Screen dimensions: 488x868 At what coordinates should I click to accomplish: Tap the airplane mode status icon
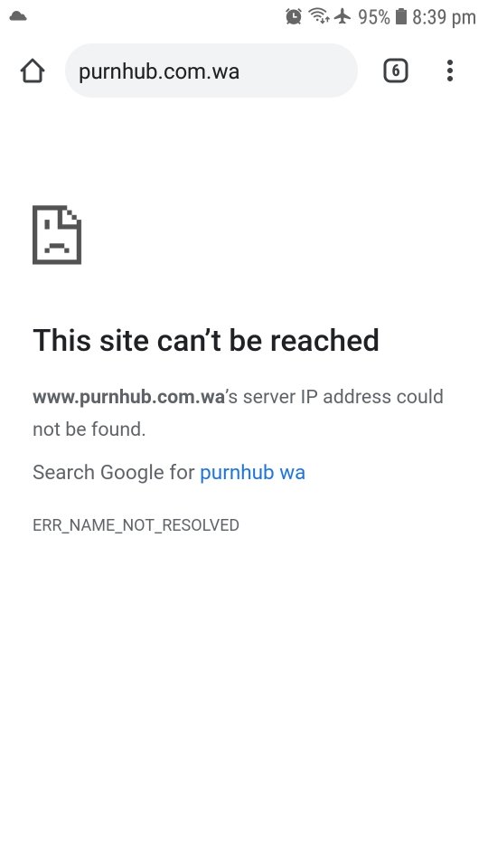tap(343, 16)
